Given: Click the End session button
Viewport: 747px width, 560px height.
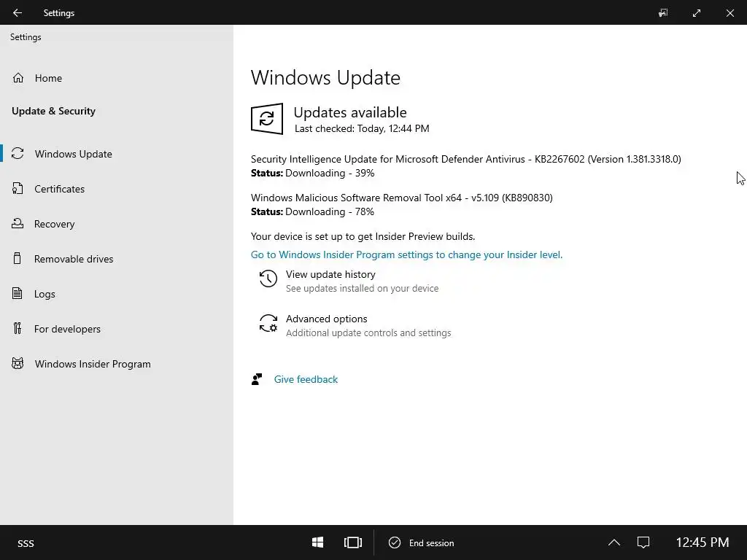Looking at the screenshot, I should point(422,542).
